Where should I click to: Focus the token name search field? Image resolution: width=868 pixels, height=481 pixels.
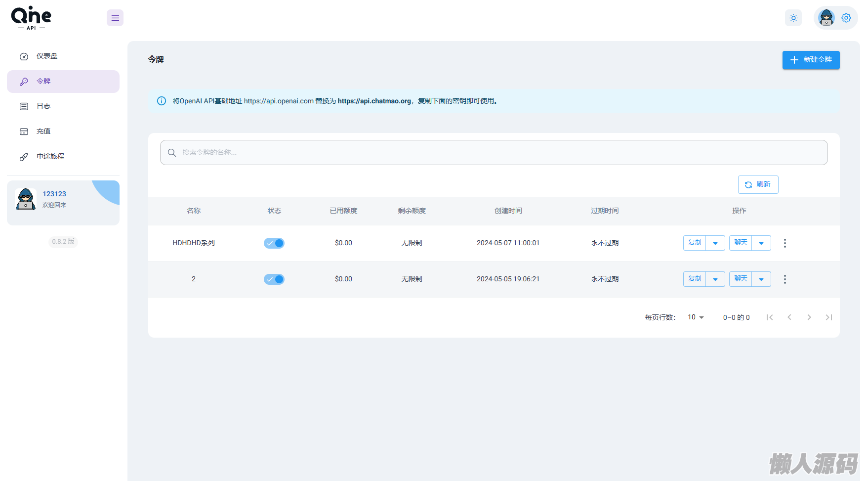494,153
